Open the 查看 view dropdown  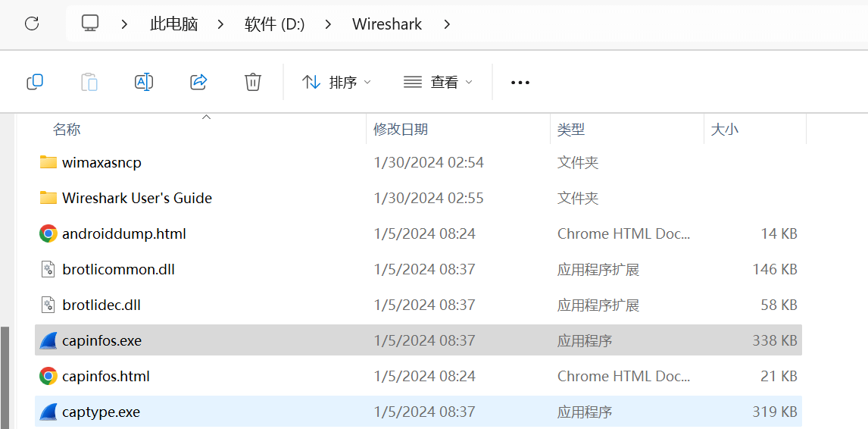pos(438,83)
